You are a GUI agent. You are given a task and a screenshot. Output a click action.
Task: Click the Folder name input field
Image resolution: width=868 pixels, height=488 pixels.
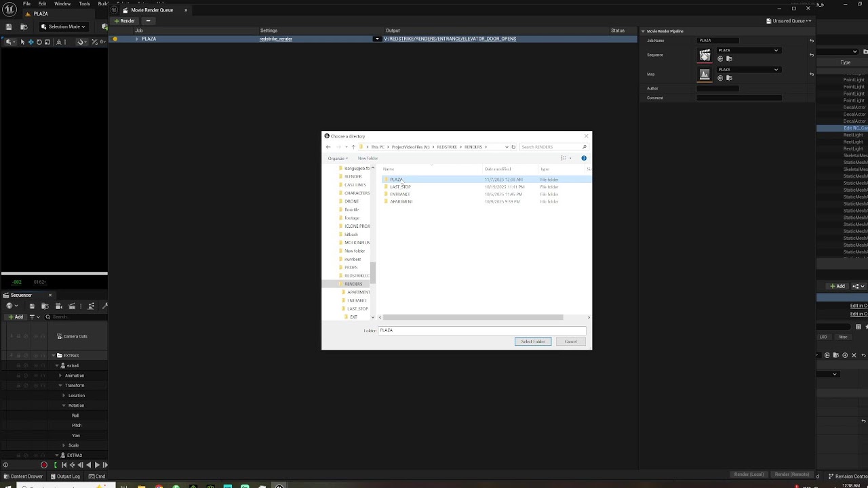[x=482, y=330]
